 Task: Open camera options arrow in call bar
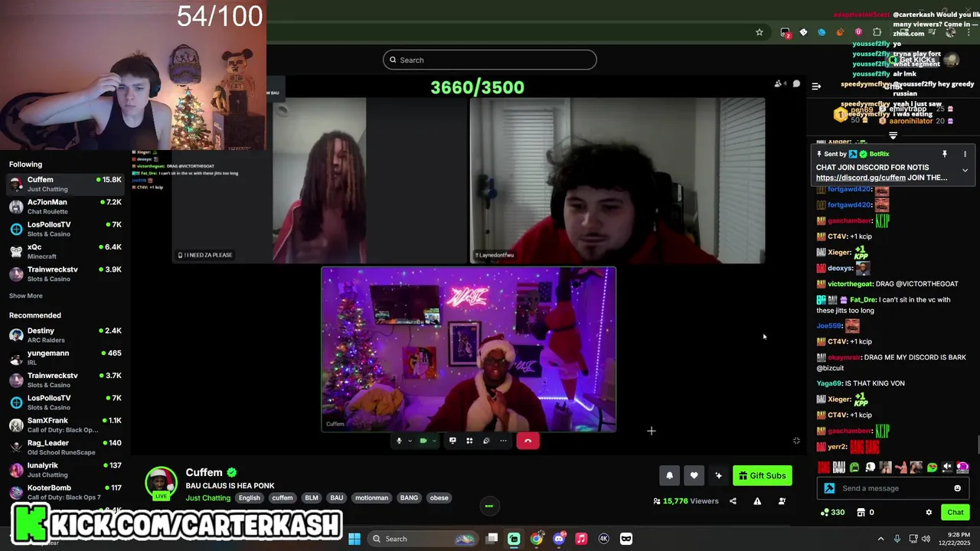coord(434,441)
